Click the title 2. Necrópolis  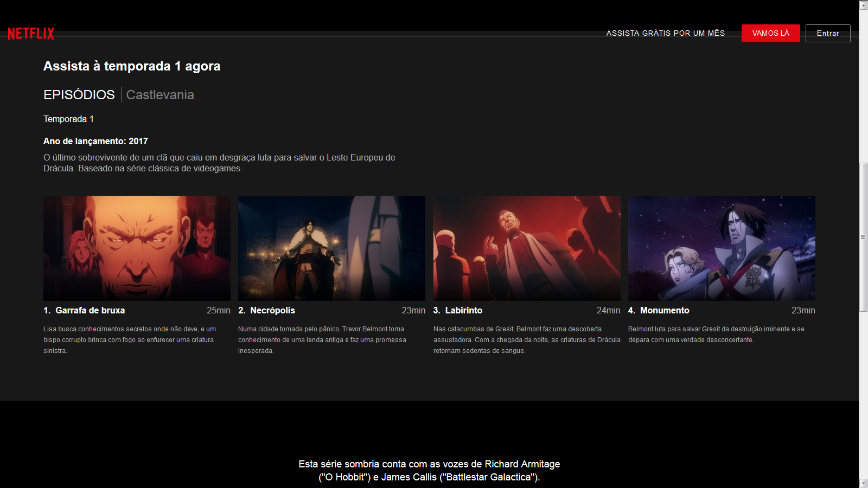point(266,310)
